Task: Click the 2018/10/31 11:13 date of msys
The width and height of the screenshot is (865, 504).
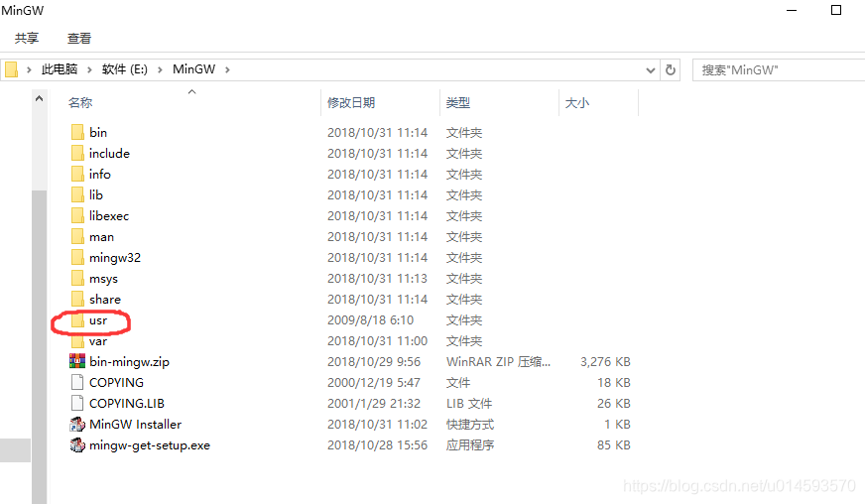Action: tap(377, 278)
